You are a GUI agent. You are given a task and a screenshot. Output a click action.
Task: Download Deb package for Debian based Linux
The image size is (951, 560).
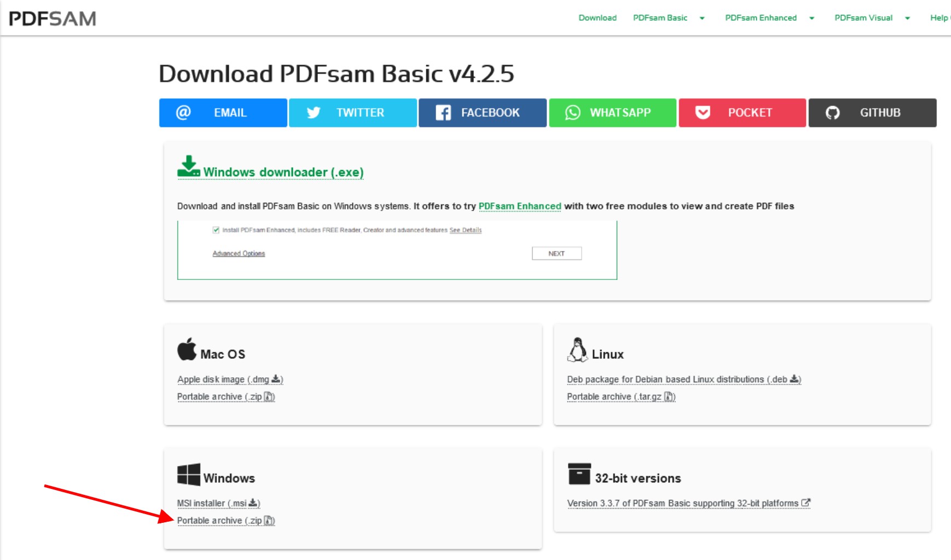(684, 380)
